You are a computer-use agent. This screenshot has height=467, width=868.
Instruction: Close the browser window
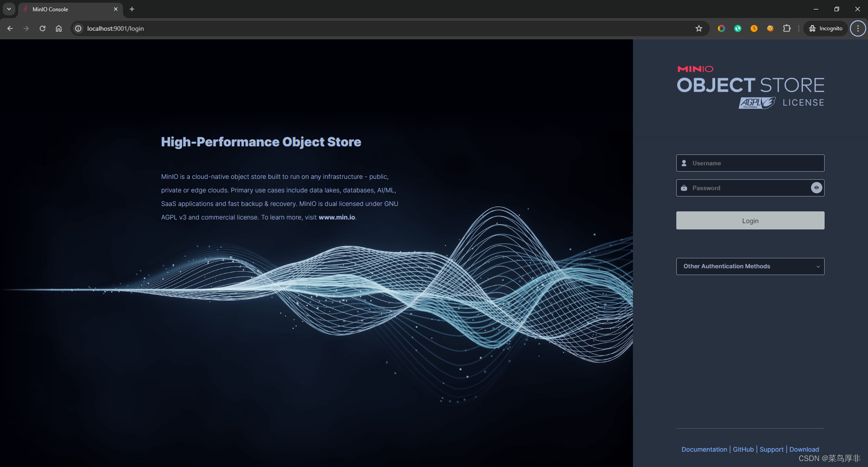click(858, 9)
